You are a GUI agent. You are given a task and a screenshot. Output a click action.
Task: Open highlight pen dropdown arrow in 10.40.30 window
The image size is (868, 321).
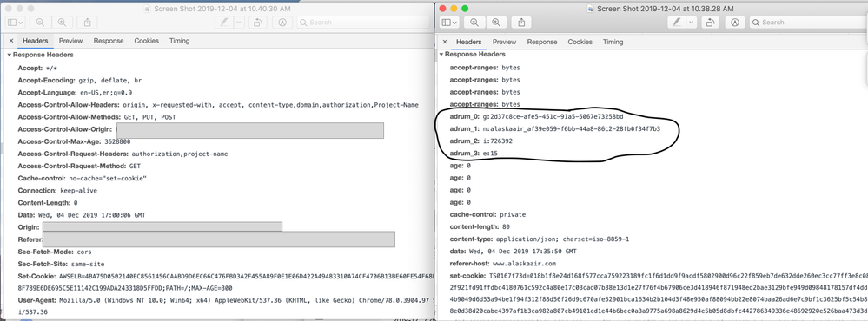[x=239, y=23]
